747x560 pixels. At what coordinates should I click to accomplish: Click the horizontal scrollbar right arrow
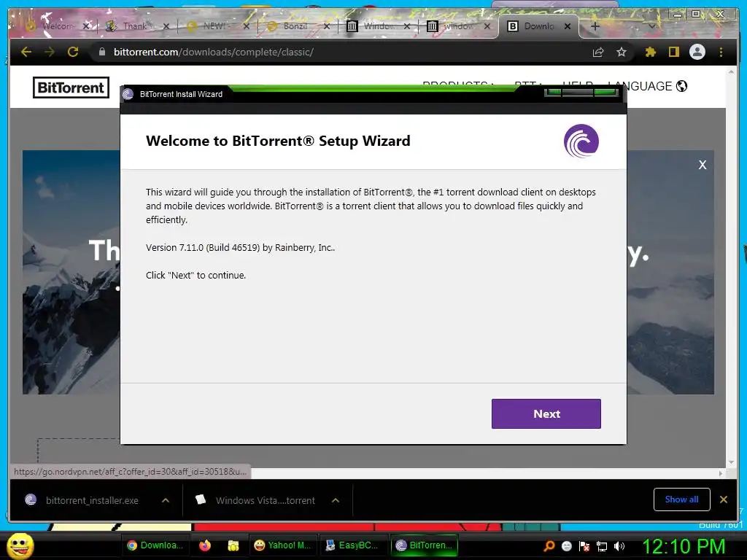pyautogui.click(x=721, y=473)
